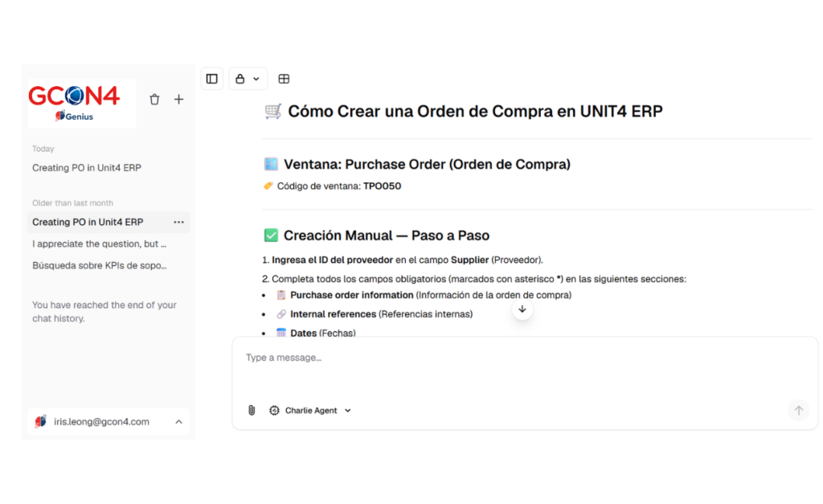
Task: Open 'Búsqueda sobre KPIs de sopo...' chat
Action: point(99,265)
